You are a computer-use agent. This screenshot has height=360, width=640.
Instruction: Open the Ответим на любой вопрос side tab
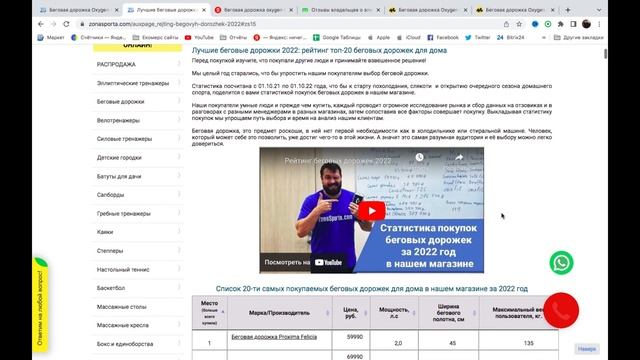point(40,305)
